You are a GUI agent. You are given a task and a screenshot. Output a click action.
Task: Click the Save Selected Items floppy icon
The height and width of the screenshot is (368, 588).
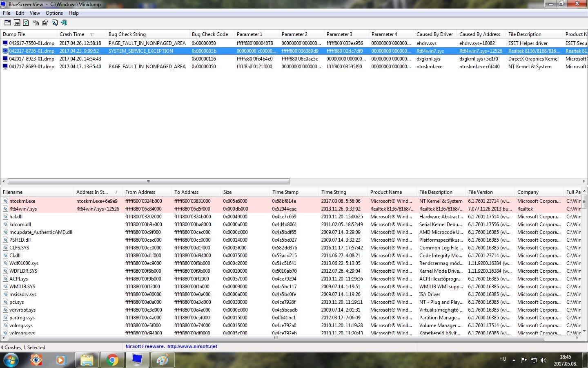click(17, 23)
